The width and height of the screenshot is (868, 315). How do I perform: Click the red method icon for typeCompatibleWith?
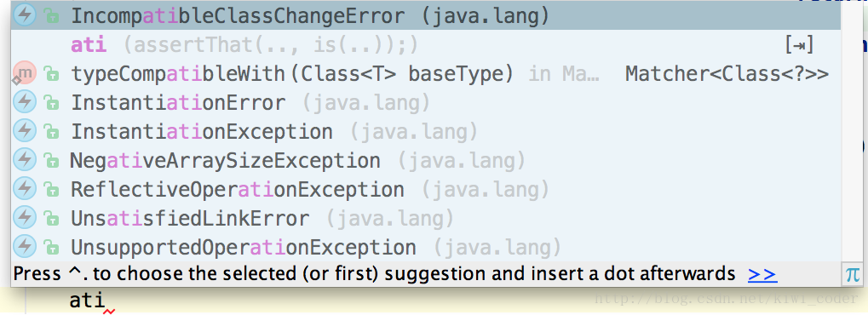coord(24,73)
